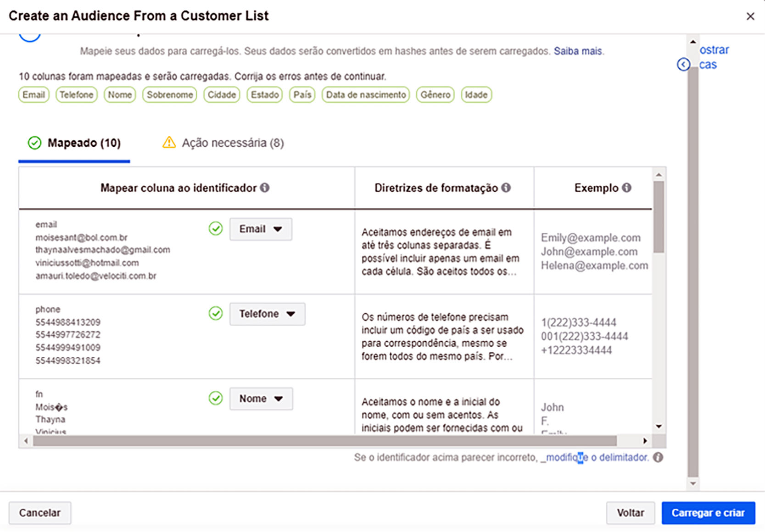Click the green checkmark in the fn row

pyautogui.click(x=216, y=398)
